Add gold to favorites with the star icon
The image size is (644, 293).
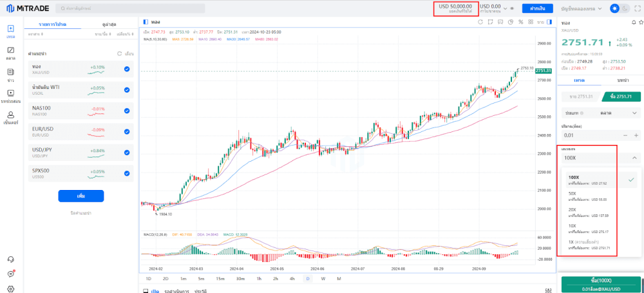[x=640, y=22]
